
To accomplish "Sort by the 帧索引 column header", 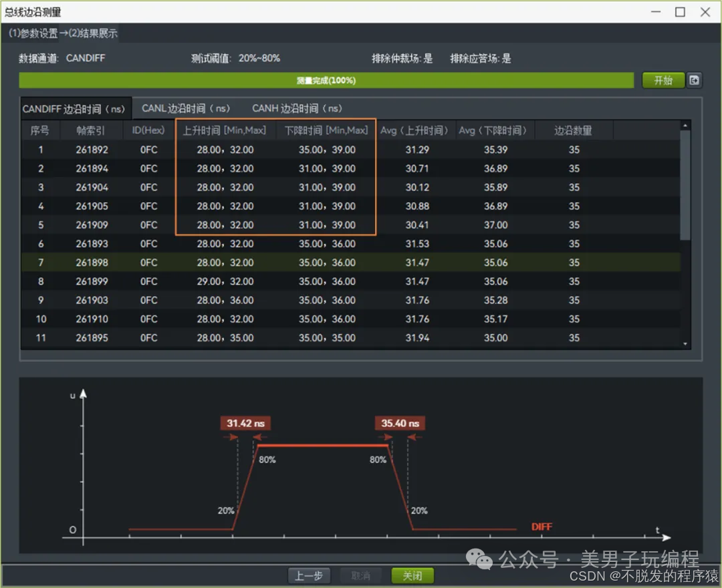I will tap(92, 130).
